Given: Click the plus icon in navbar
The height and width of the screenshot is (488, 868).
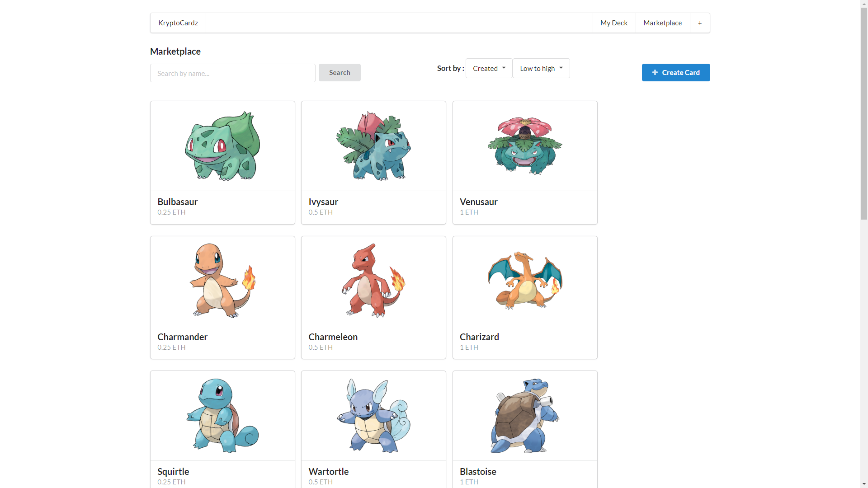Looking at the screenshot, I should tap(699, 23).
